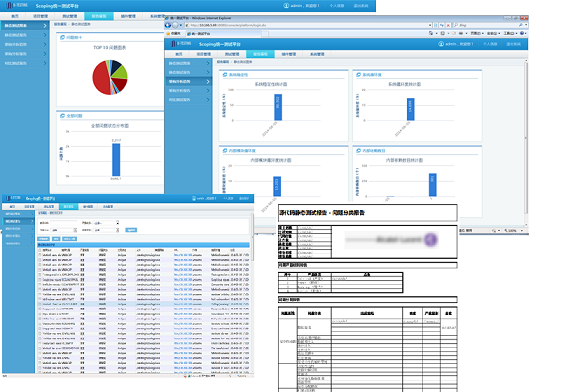Click the red stop icon beside IE address bar
This screenshot has height=392, width=568.
(x=448, y=25)
